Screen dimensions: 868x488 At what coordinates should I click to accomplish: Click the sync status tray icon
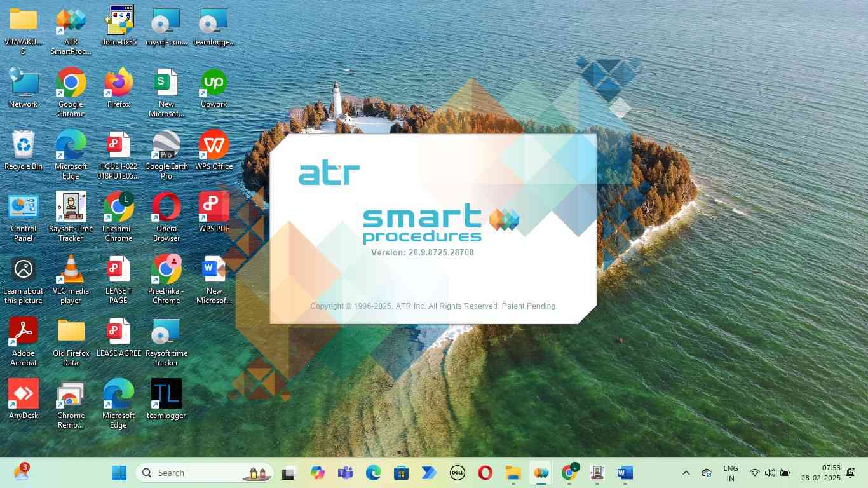click(706, 473)
